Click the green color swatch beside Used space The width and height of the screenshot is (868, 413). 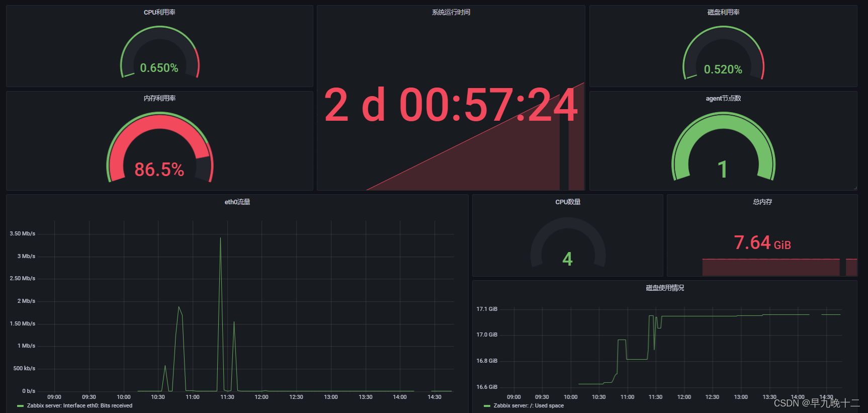point(487,406)
